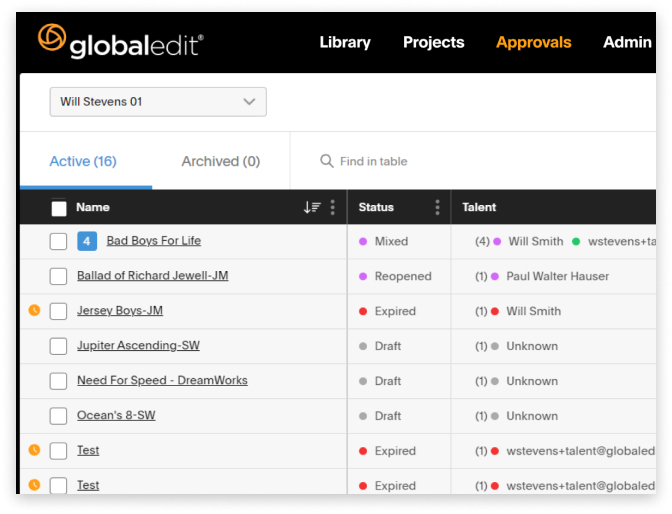Check the Jupiter Ascending-SW row
Viewport: 672px width, 514px height.
click(58, 346)
